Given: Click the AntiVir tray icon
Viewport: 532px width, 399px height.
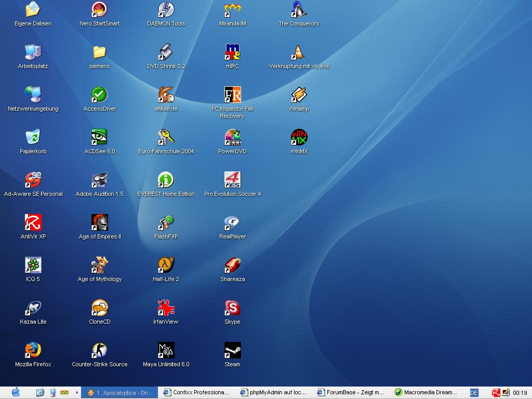Looking at the screenshot, I should (x=496, y=393).
